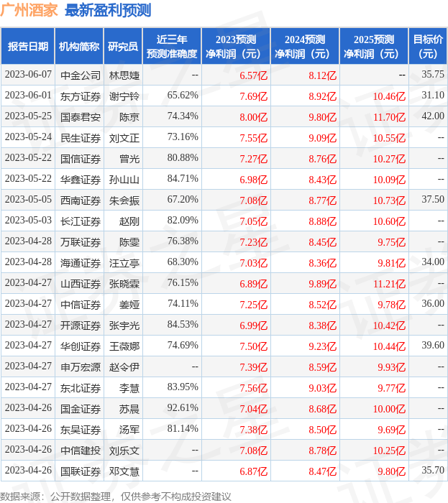Select the 中金公司 institution cell
Screen dimensions: 448x503
click(x=80, y=75)
